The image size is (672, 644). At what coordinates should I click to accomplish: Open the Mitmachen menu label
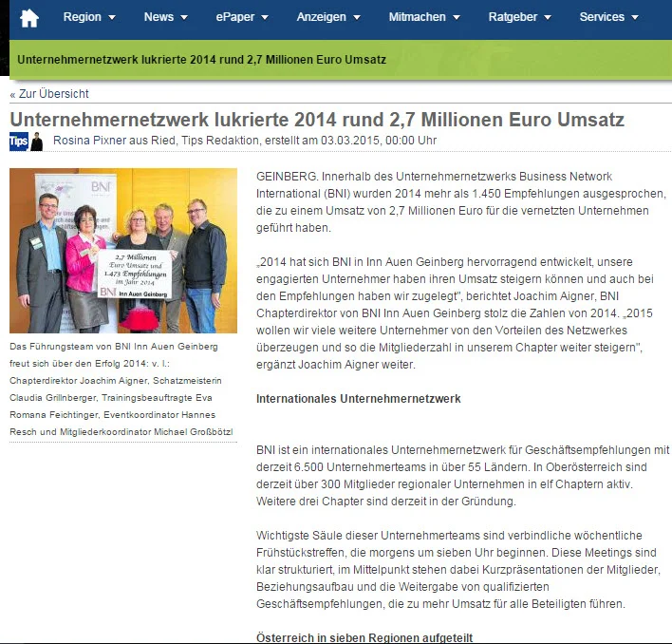pos(417,17)
